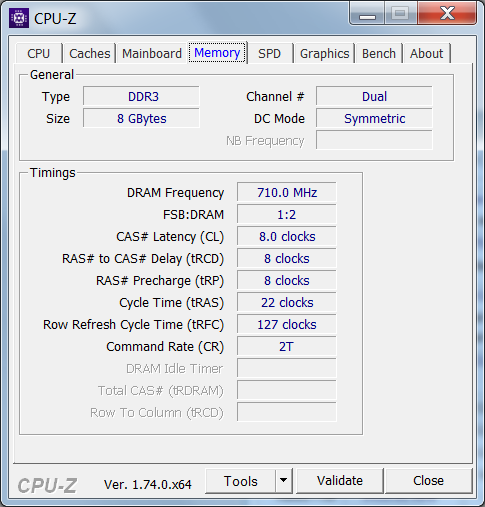
Task: Open the Caches tab
Action: (x=89, y=53)
